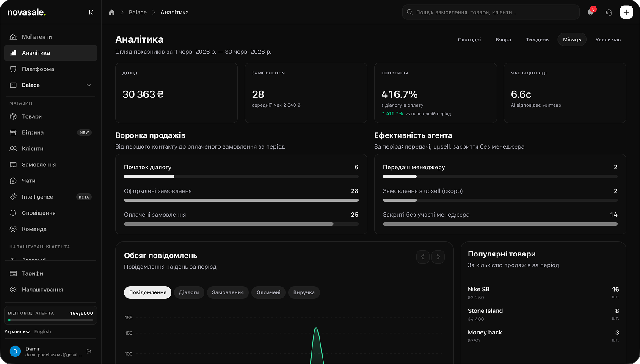The height and width of the screenshot is (364, 640).
Task: Click the gear icon beside Налаштування
Action: [x=13, y=290]
